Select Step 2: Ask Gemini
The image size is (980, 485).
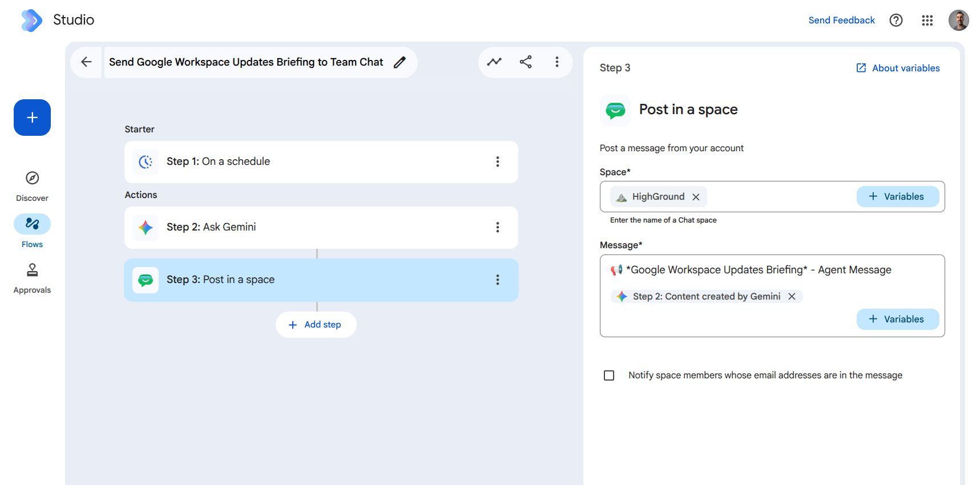click(321, 228)
